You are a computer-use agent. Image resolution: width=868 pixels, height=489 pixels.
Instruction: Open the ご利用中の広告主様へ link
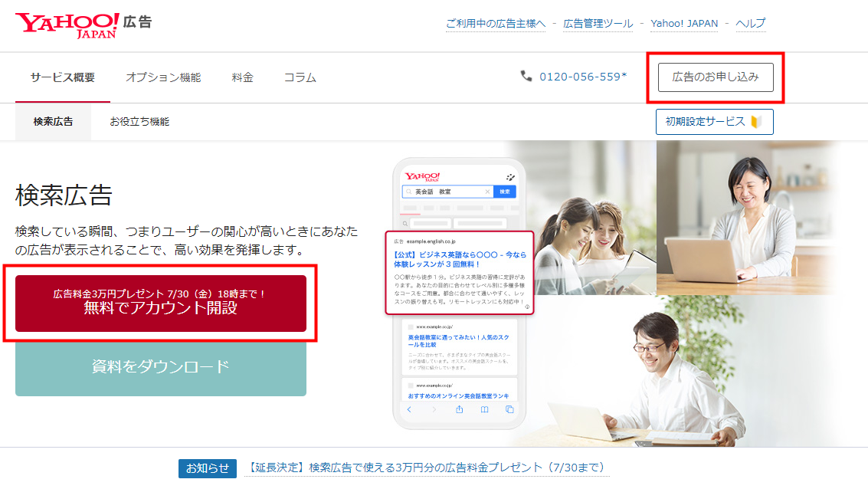[x=495, y=24]
